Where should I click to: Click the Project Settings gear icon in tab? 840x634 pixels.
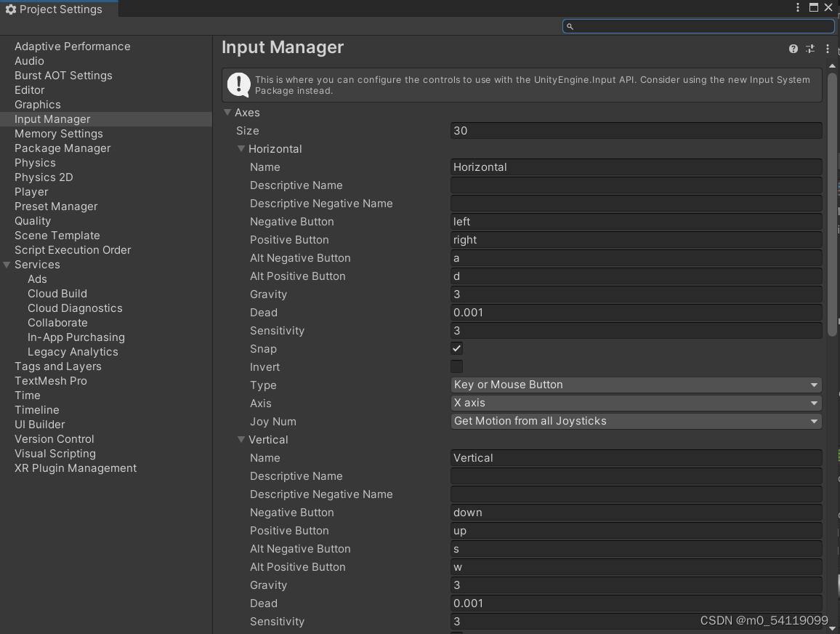click(x=10, y=9)
